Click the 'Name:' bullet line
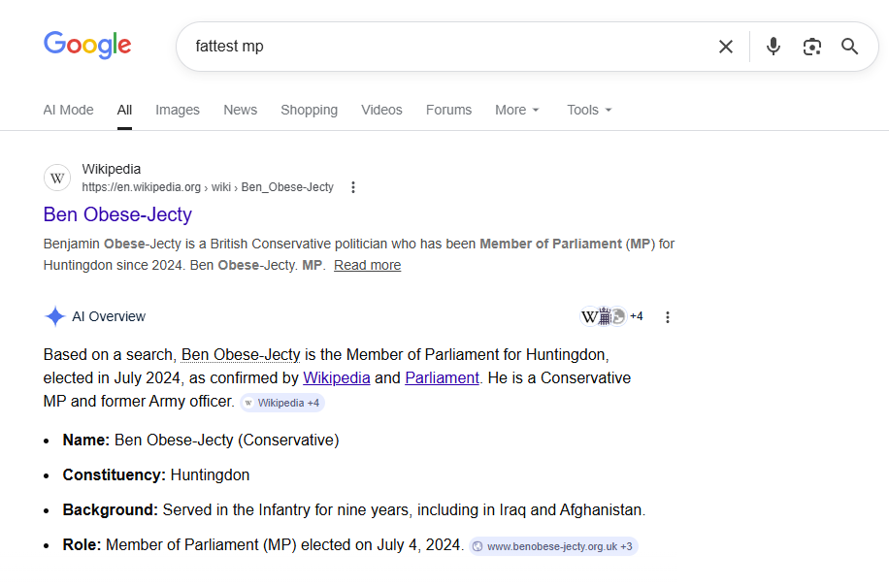Image resolution: width=889 pixels, height=588 pixels. (201, 440)
